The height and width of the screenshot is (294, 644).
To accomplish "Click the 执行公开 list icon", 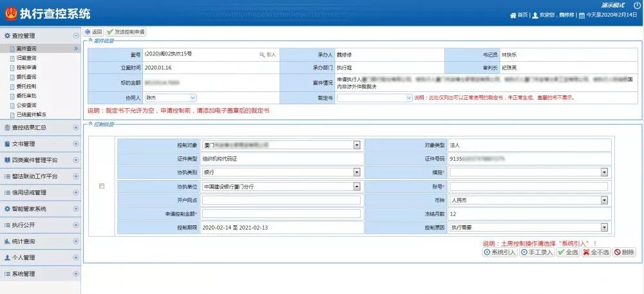I will coord(7,225).
